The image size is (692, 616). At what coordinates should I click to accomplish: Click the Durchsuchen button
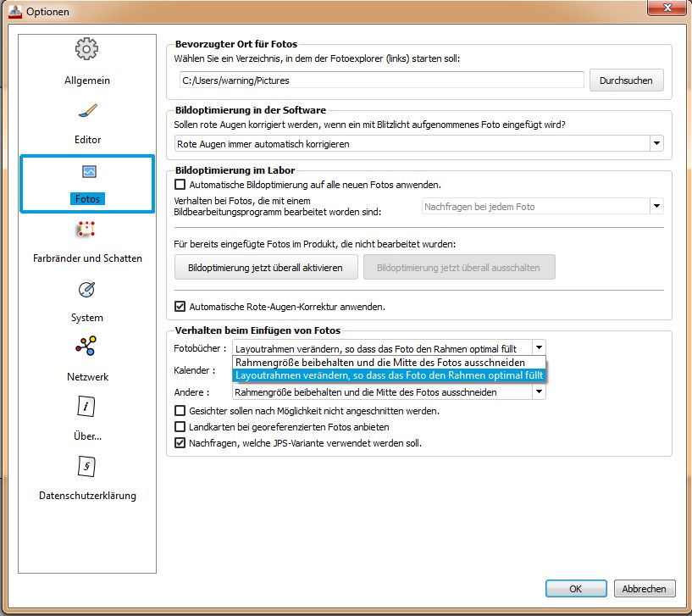tap(626, 80)
